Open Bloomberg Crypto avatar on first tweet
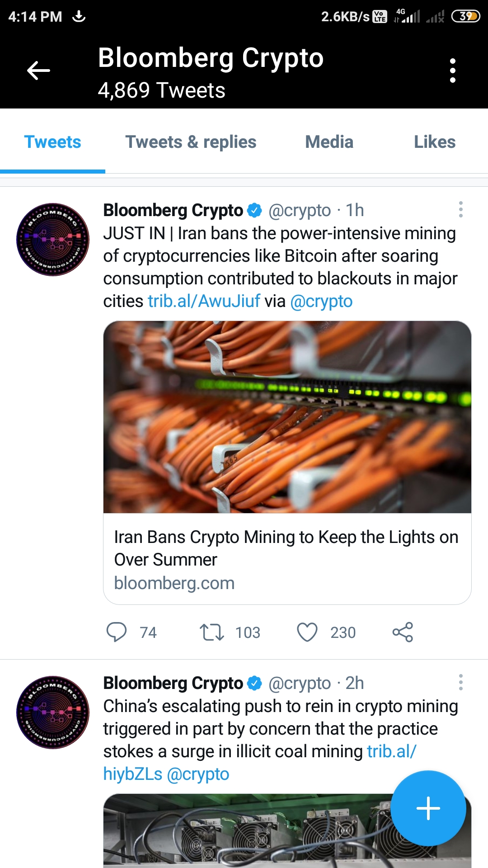 coord(53,240)
